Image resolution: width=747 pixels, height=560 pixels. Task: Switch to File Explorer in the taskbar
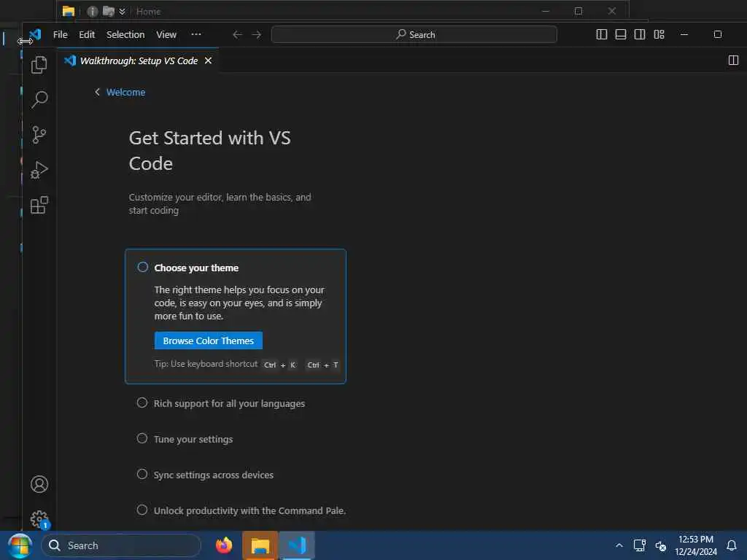tap(260, 545)
